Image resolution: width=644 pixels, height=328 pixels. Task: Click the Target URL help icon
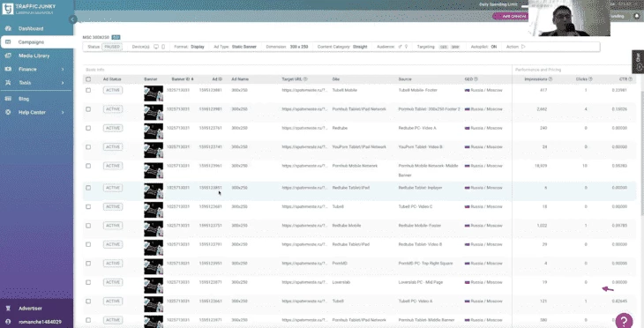tap(305, 79)
